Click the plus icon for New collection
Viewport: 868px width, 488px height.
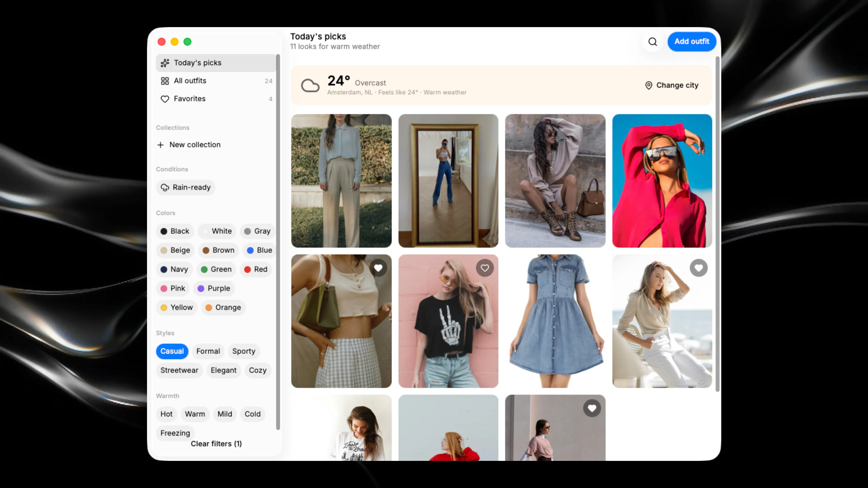[160, 145]
